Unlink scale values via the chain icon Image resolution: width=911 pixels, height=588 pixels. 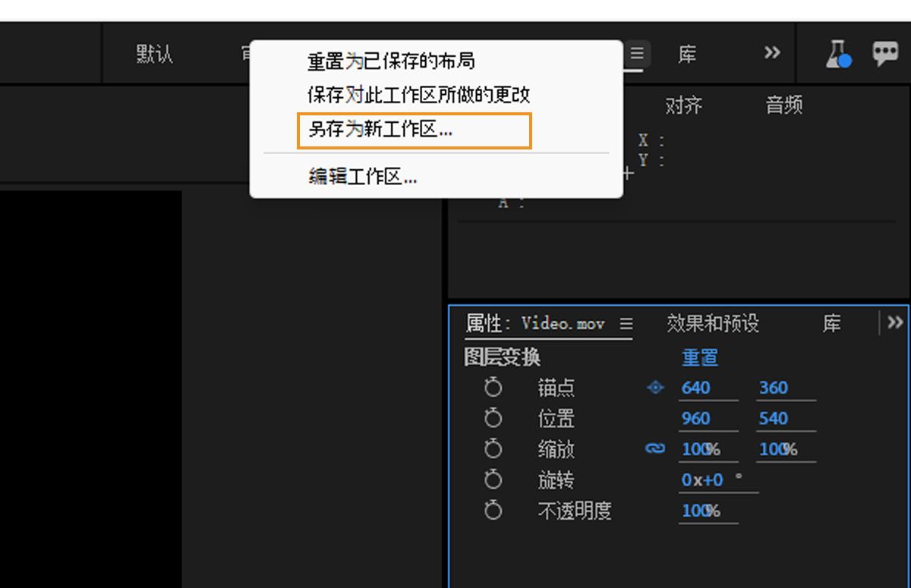(654, 449)
